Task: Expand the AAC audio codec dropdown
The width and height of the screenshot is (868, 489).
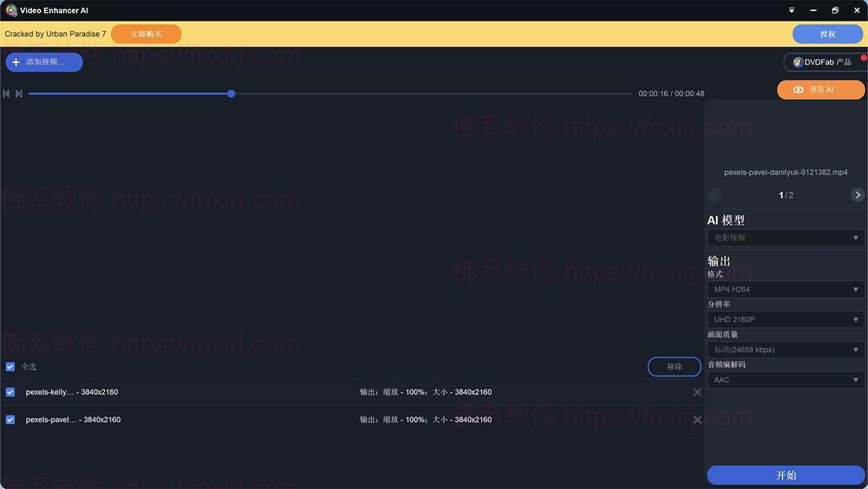Action: pyautogui.click(x=785, y=380)
